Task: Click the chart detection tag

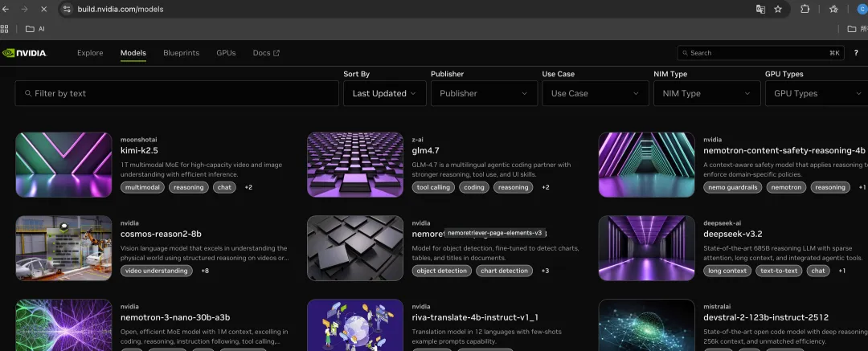Action: [504, 271]
